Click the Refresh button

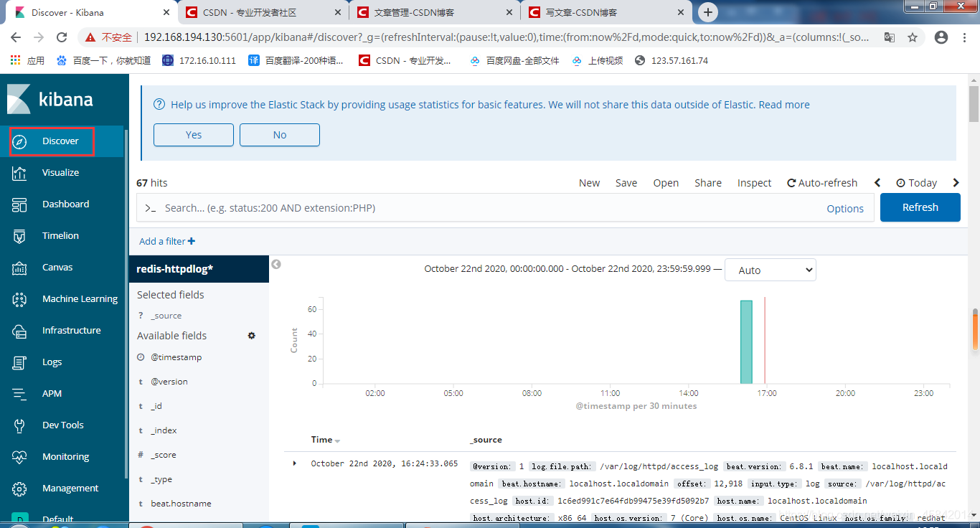[x=920, y=207]
